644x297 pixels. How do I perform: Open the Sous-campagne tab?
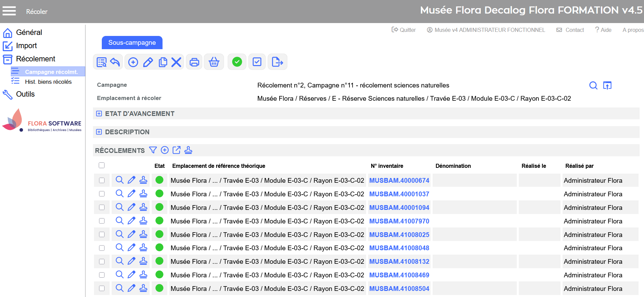click(132, 43)
